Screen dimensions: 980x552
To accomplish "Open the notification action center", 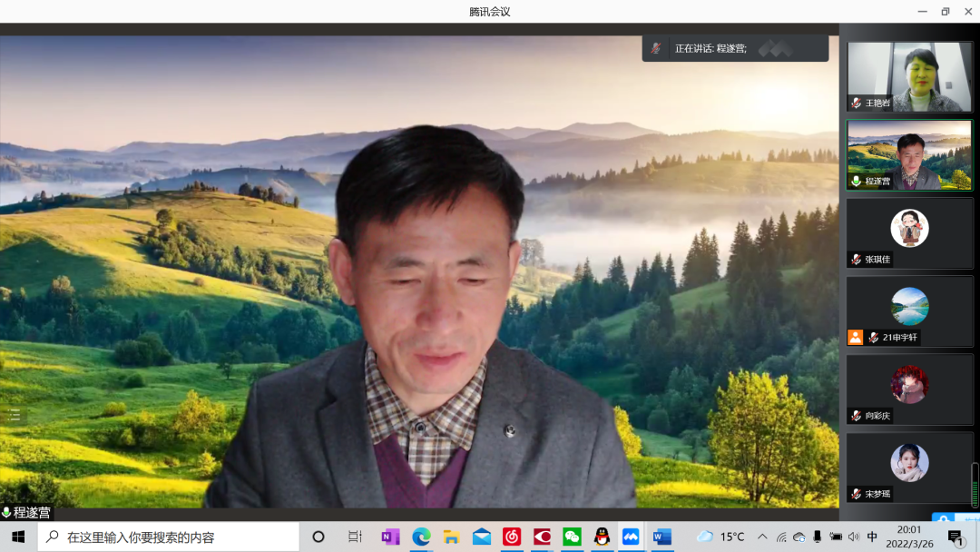I will (955, 537).
